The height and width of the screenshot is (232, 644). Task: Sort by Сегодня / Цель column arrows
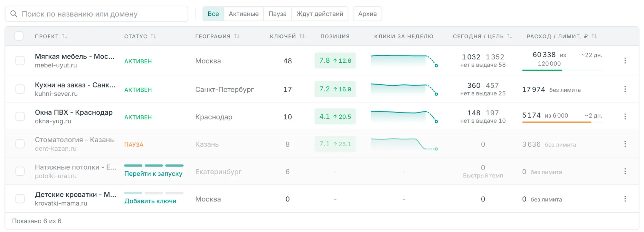[x=509, y=36]
